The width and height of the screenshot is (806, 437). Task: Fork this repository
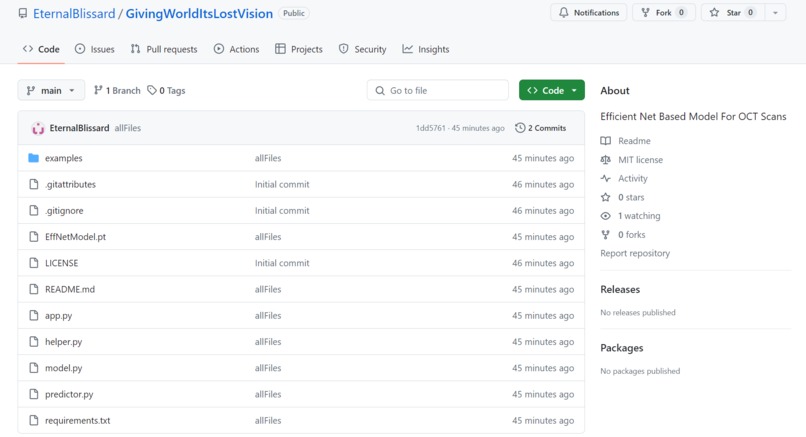point(664,12)
